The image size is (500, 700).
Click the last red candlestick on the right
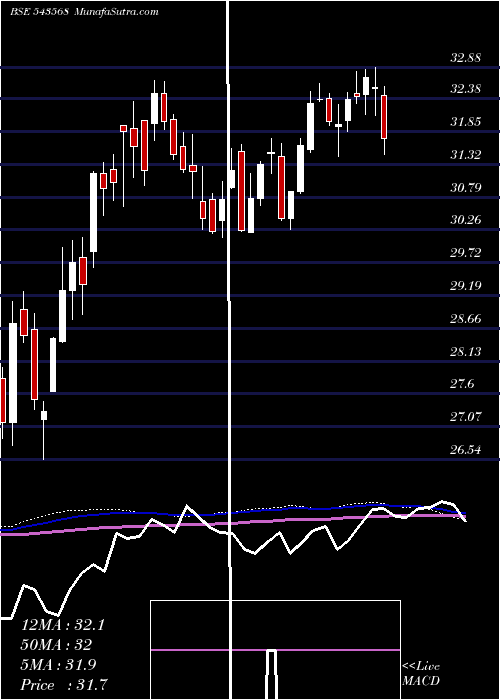click(384, 117)
